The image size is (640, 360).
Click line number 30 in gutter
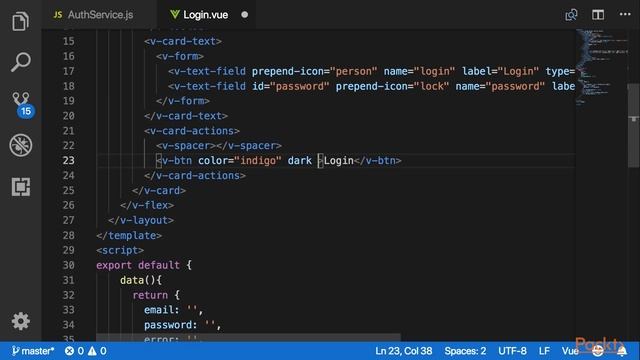coord(69,265)
